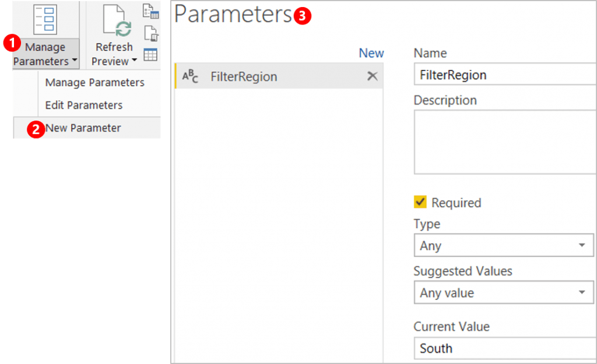
Task: Open the Suggested Values dropdown
Action: pyautogui.click(x=503, y=292)
